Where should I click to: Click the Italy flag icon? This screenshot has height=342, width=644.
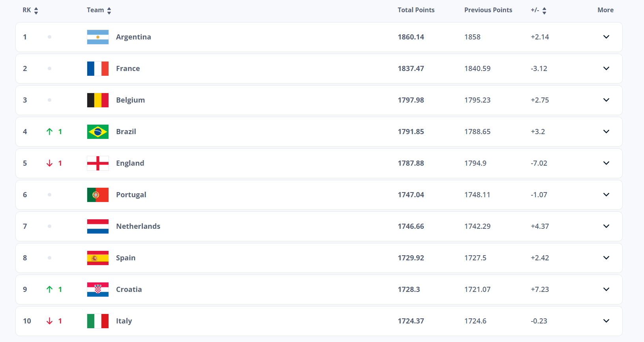[97, 321]
